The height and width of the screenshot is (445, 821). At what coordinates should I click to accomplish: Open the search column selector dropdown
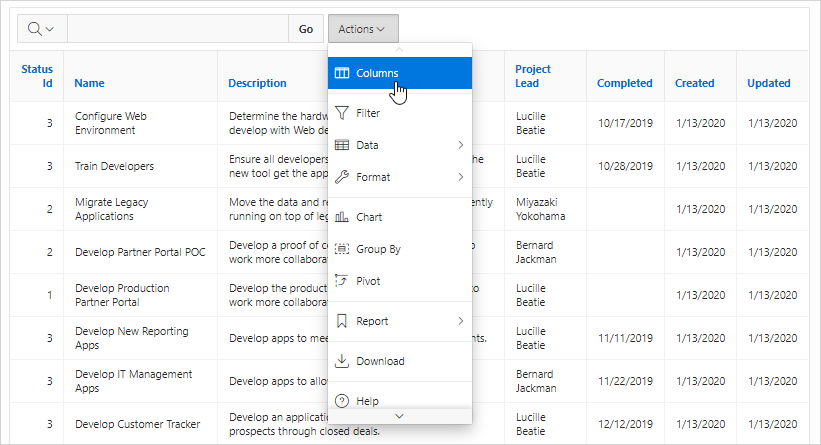[x=41, y=29]
